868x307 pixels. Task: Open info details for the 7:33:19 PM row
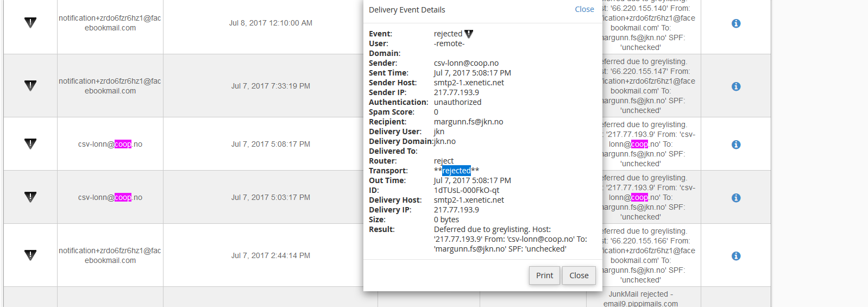point(736,86)
